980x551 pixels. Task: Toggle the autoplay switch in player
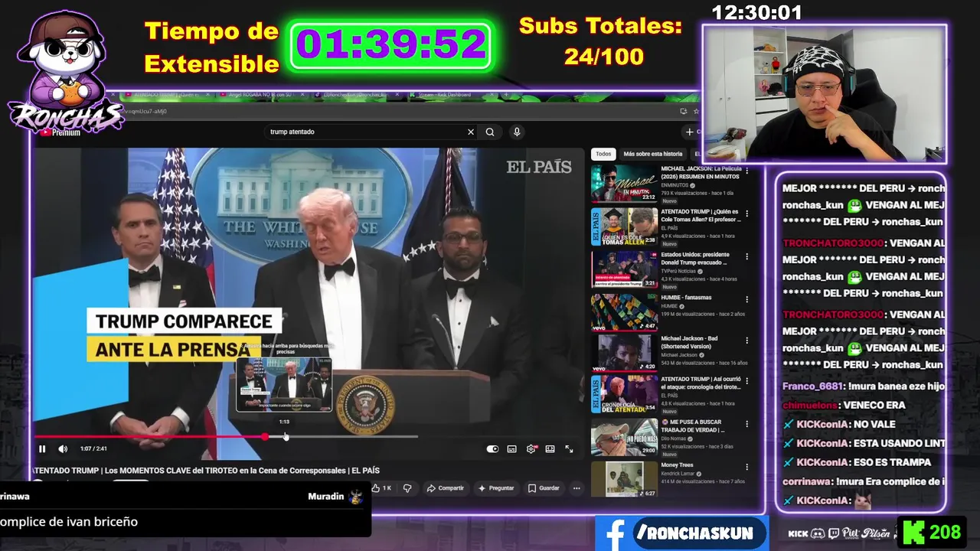[492, 449]
